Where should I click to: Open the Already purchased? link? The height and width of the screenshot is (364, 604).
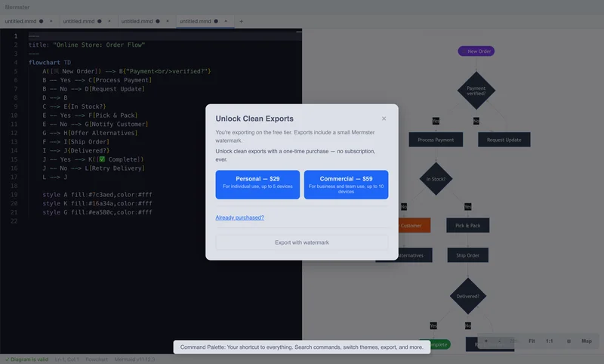click(239, 217)
